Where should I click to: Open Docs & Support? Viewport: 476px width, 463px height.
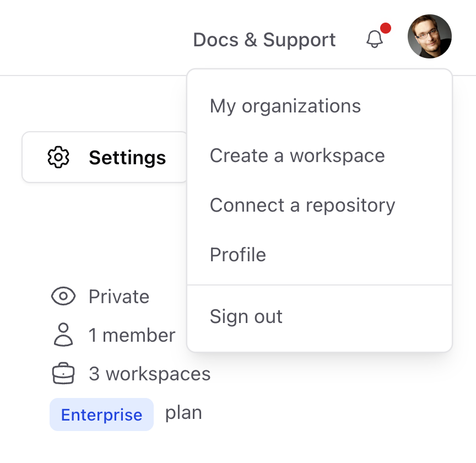pos(264,40)
